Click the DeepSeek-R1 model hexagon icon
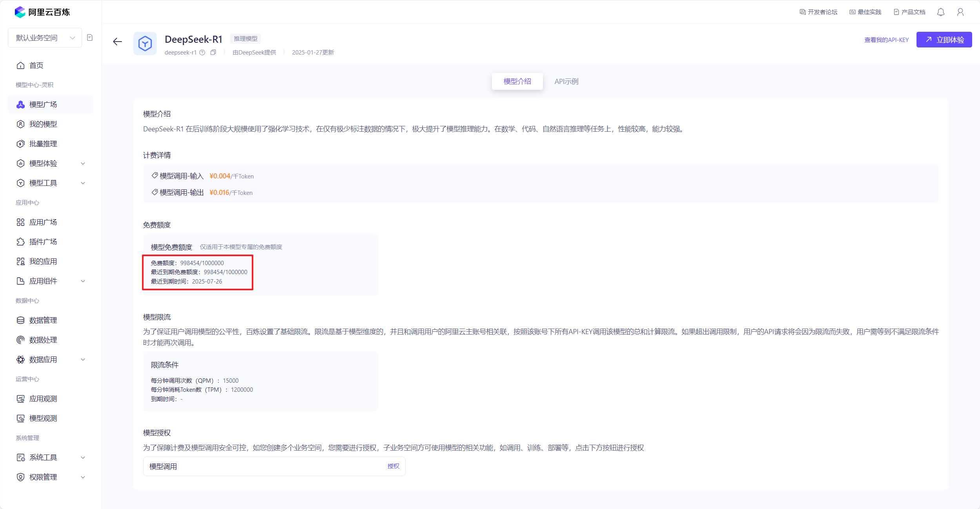The image size is (980, 509). coord(145,44)
